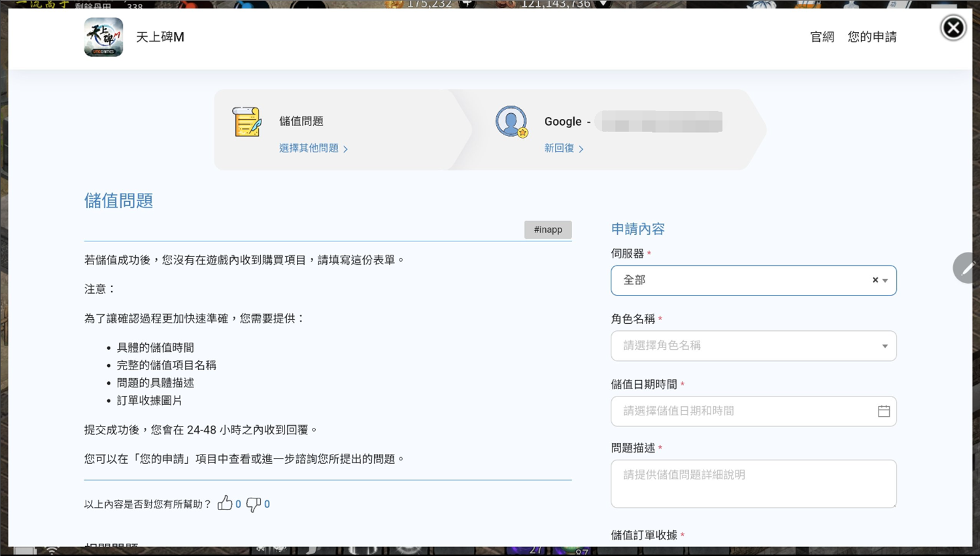Click the 天上碑M title text
Viewport: 980px width, 556px height.
160,37
